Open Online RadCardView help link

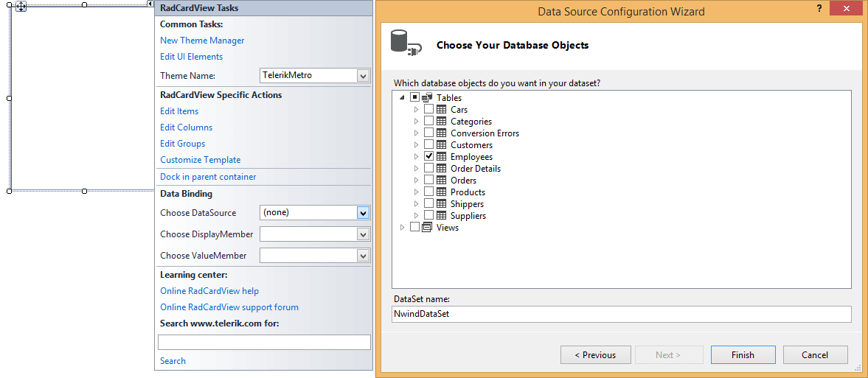point(209,291)
